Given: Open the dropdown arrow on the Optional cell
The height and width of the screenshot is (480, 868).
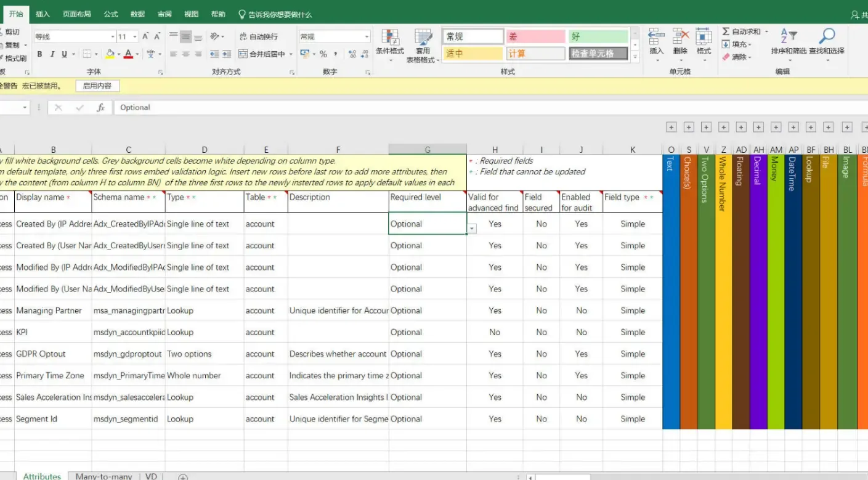Looking at the screenshot, I should click(x=472, y=228).
